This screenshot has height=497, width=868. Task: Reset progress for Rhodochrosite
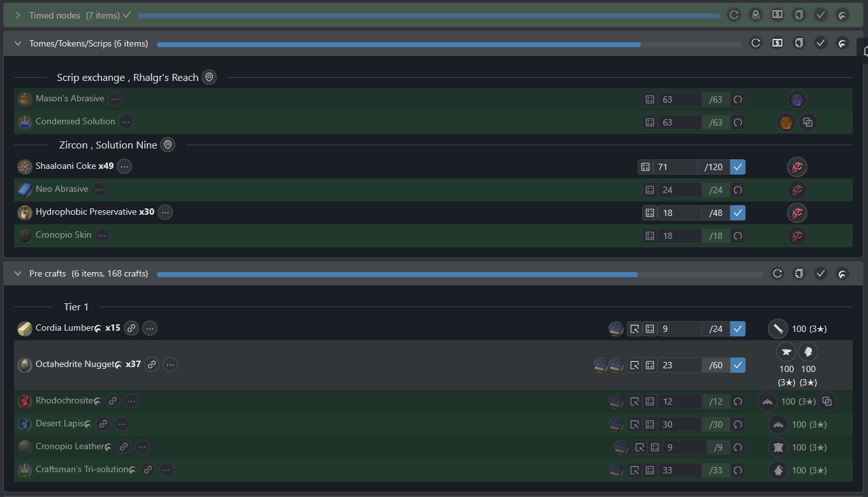738,401
